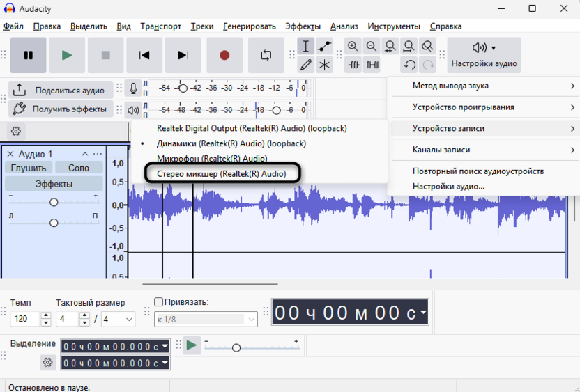Enable the Привязать checkbox
Screen dimensions: 580x392
tap(159, 302)
